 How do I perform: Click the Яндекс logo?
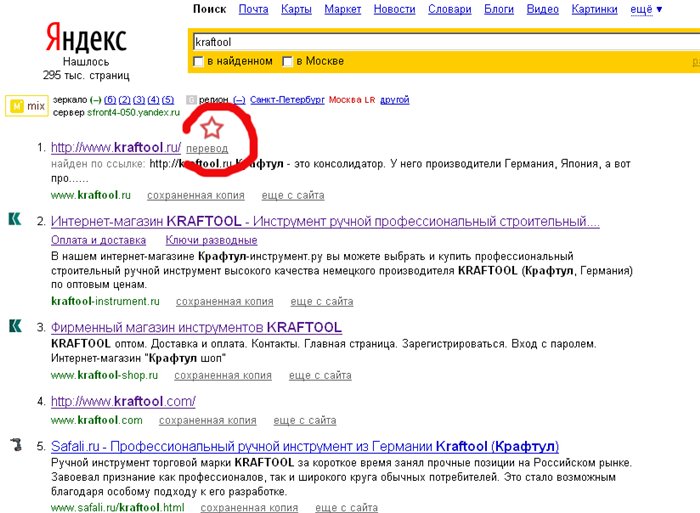(x=86, y=38)
